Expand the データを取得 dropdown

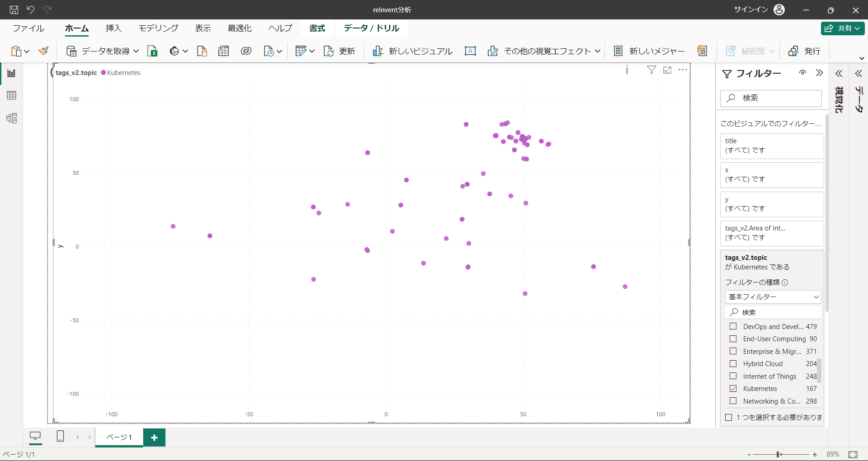[x=136, y=51]
